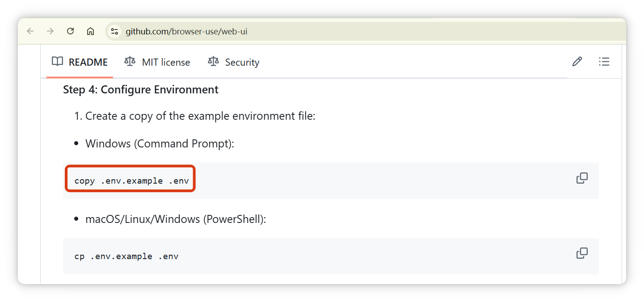The height and width of the screenshot is (302, 644).
Task: Open the MIT license tab
Action: pyautogui.click(x=157, y=62)
